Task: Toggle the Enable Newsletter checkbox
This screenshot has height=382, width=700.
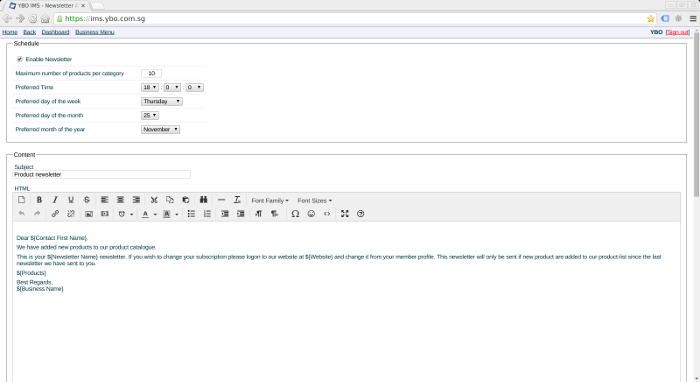Action: coord(20,59)
